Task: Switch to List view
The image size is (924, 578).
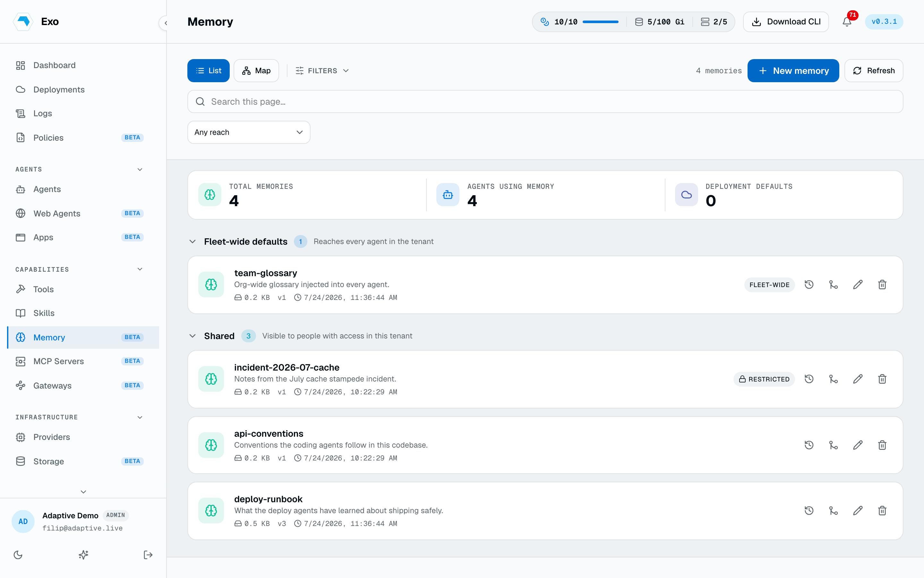Action: click(x=209, y=71)
